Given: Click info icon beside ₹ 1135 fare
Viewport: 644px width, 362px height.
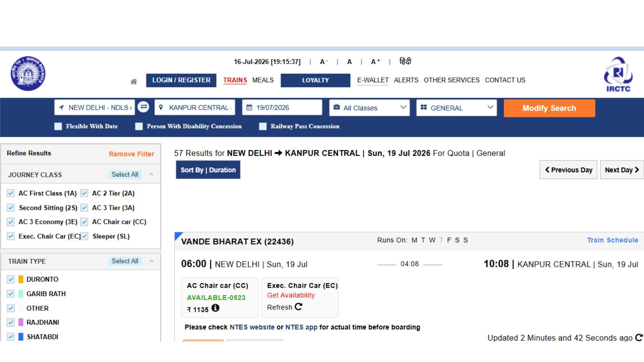Looking at the screenshot, I should [x=215, y=308].
